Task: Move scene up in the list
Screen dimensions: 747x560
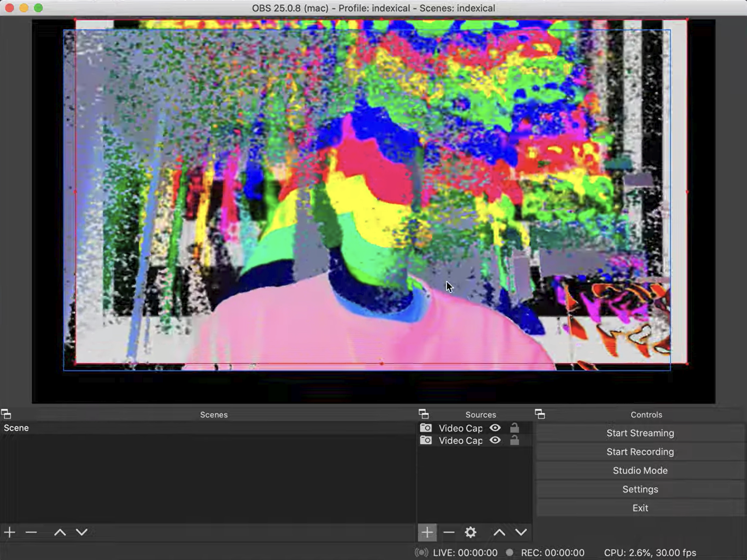Action: [60, 532]
